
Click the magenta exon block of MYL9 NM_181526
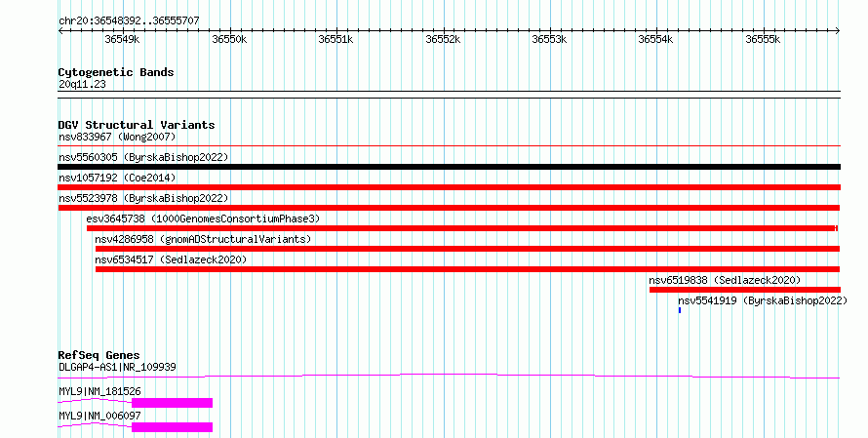click(x=173, y=403)
